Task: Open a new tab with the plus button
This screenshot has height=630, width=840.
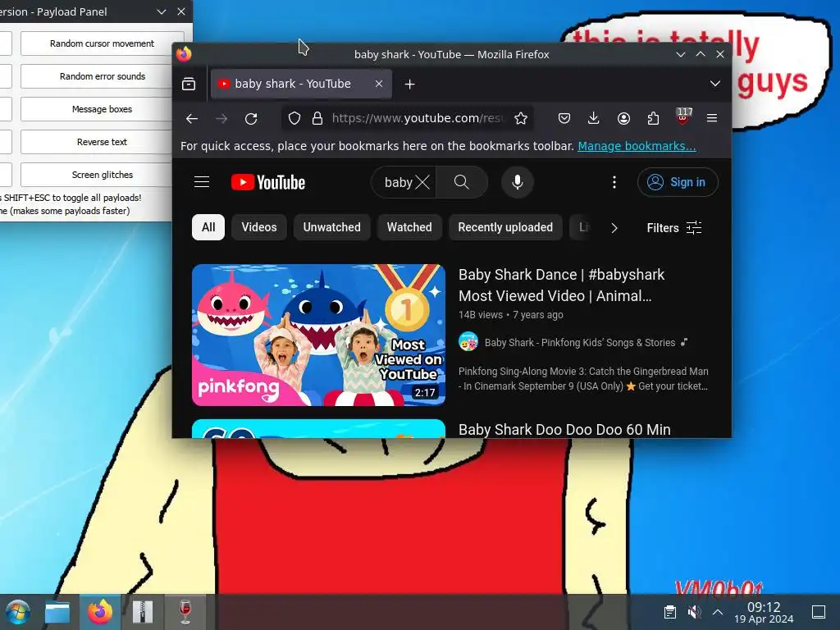Action: click(x=410, y=84)
